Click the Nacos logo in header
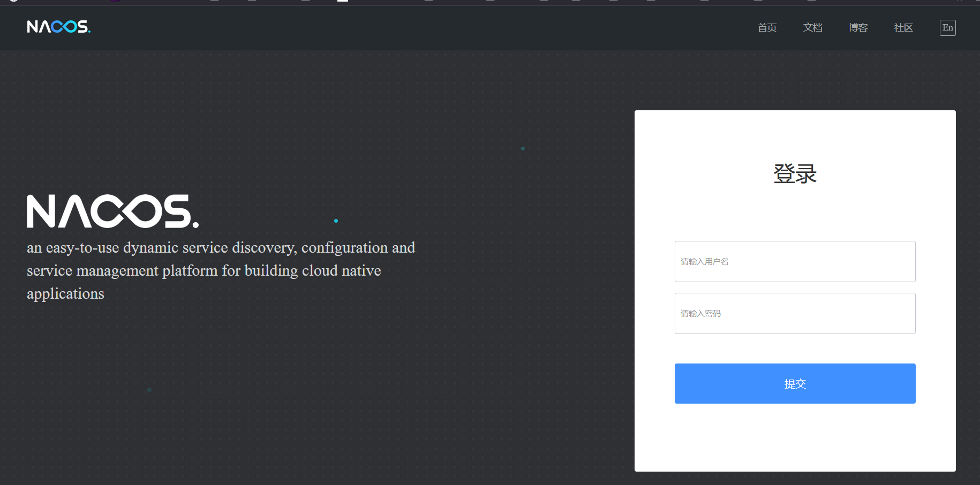This screenshot has width=980, height=485. click(59, 27)
